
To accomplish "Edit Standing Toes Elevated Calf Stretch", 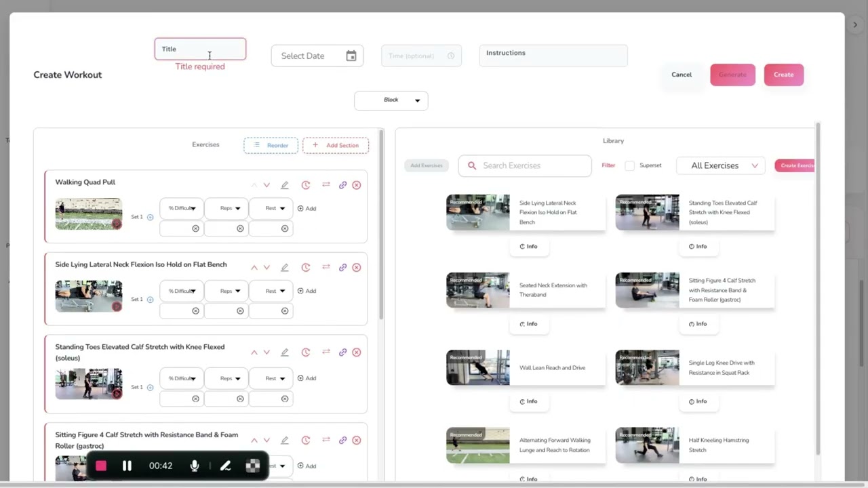I will click(285, 352).
